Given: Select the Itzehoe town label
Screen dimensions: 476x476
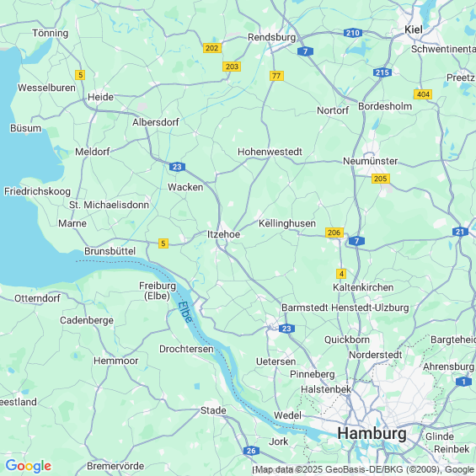Looking at the screenshot, I should pyautogui.click(x=224, y=234).
